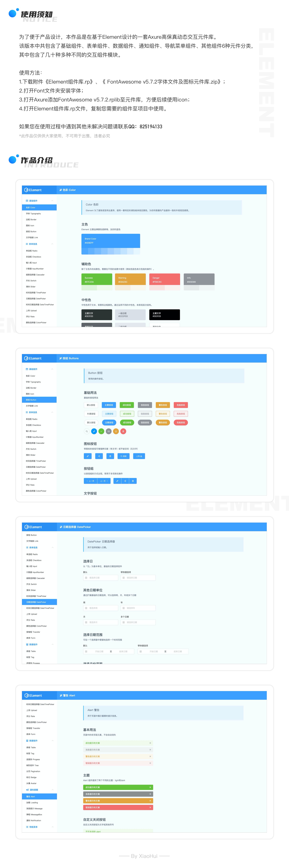
Task: Click the 请选择月 month input field
Action: [x=101, y=622]
